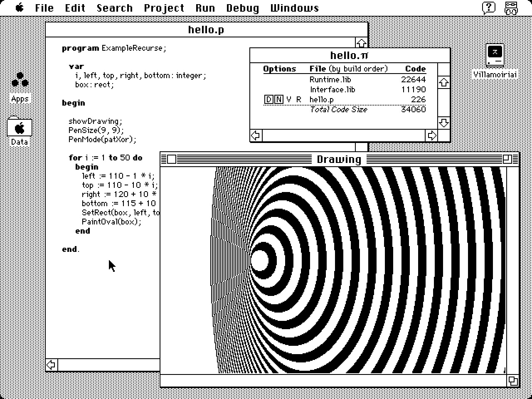Click the Drawing window zoom box

coord(507,159)
